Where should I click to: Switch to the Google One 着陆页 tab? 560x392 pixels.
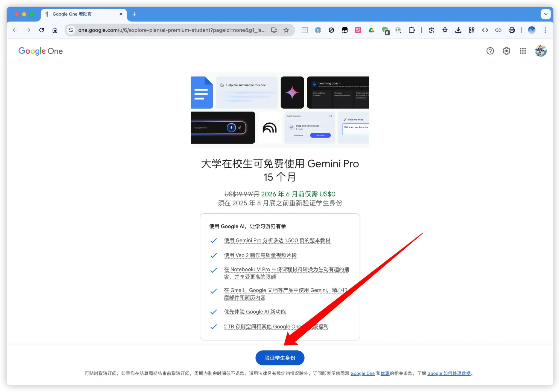(79, 14)
